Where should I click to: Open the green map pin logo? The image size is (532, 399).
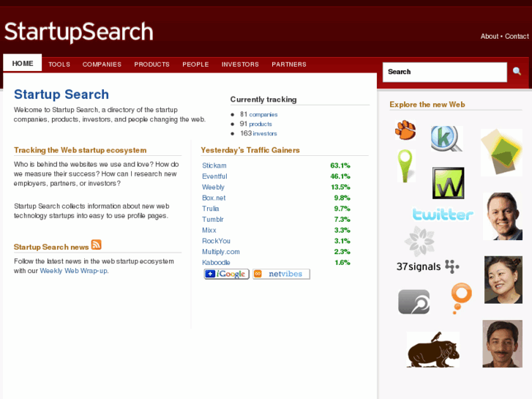[406, 165]
